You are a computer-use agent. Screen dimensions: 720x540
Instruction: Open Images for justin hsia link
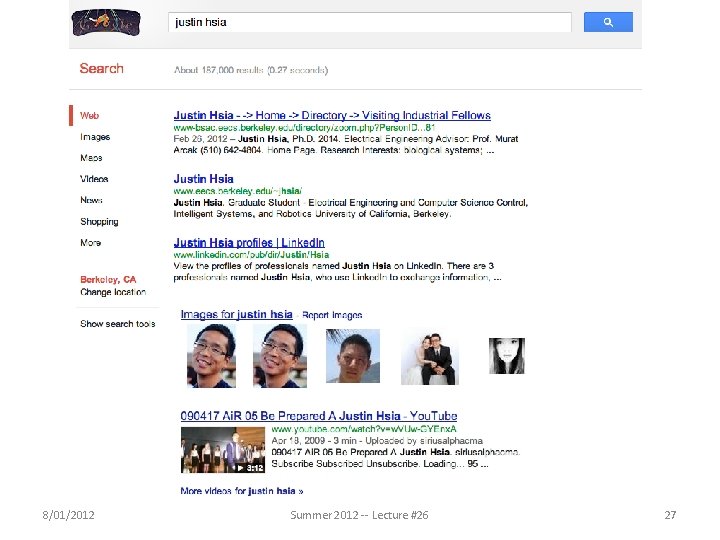point(236,315)
